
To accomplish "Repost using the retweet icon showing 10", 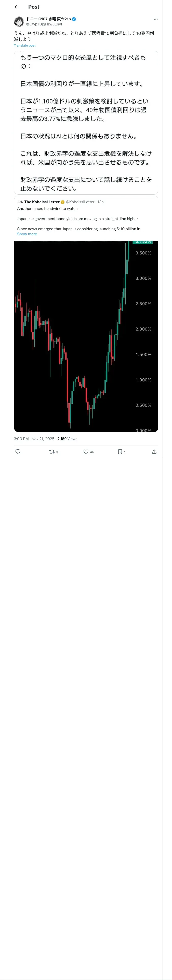I will click(x=54, y=452).
